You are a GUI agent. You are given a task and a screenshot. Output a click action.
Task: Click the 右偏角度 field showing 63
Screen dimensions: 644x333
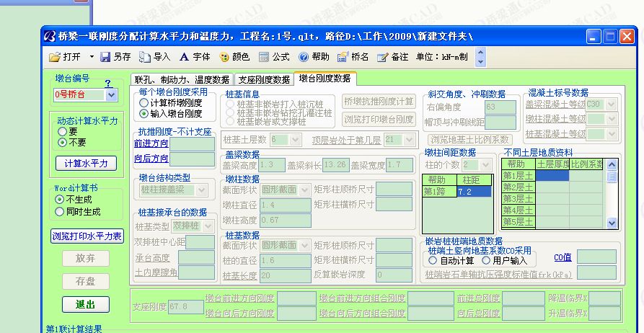(500, 107)
